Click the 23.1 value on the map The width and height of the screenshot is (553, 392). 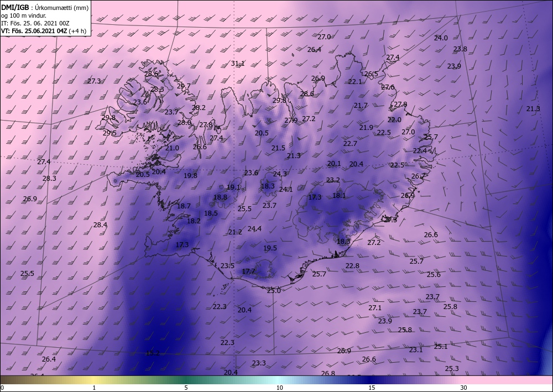click(x=416, y=350)
